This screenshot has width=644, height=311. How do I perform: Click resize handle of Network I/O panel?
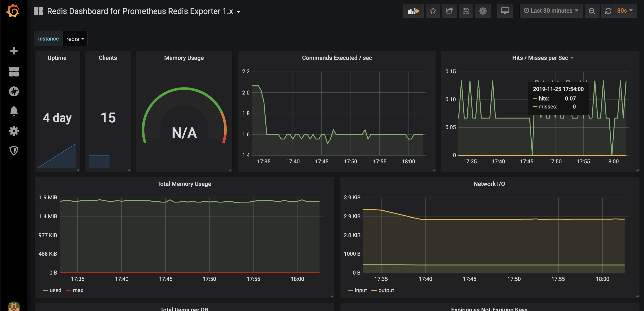tap(637, 296)
